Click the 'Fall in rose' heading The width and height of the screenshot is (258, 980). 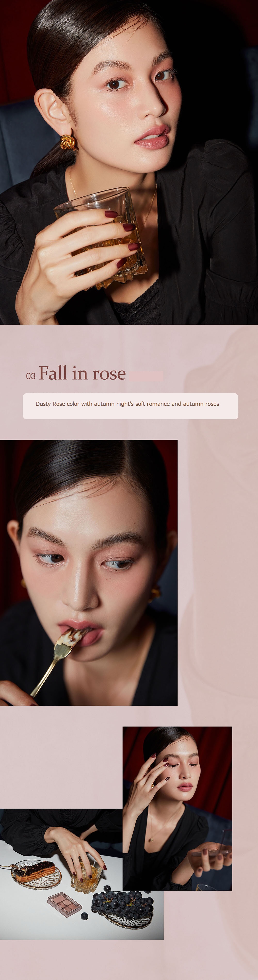pyautogui.click(x=82, y=373)
